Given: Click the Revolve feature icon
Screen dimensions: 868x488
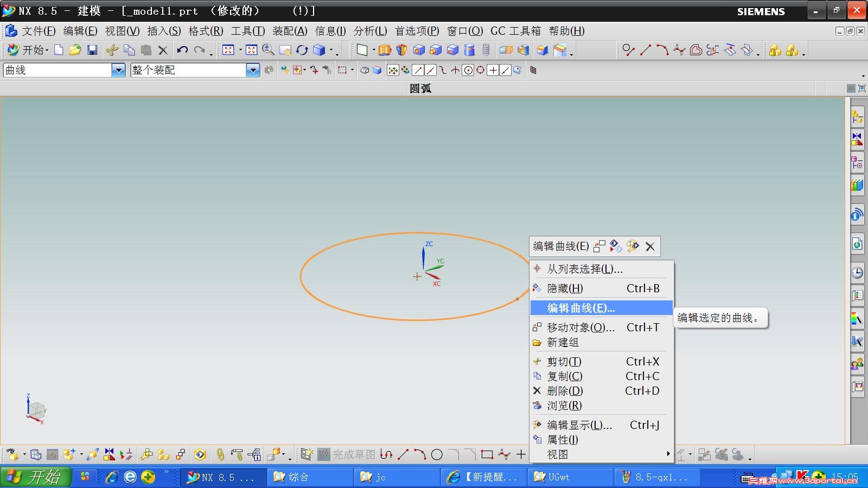Looking at the screenshot, I should 401,50.
